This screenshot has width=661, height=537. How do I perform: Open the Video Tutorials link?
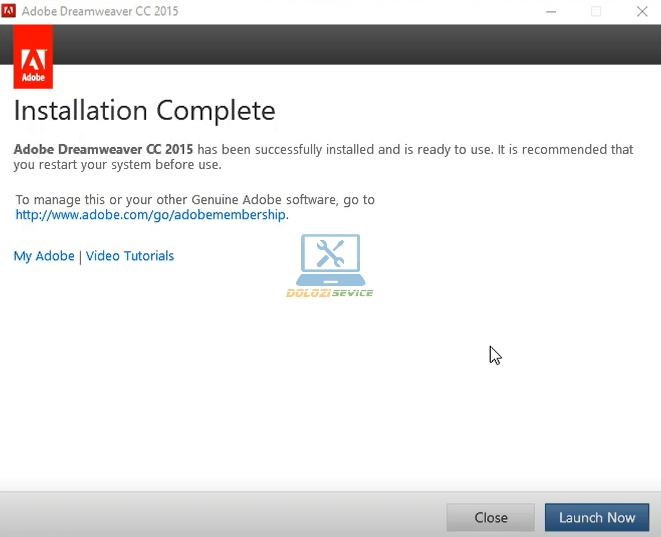tap(130, 256)
